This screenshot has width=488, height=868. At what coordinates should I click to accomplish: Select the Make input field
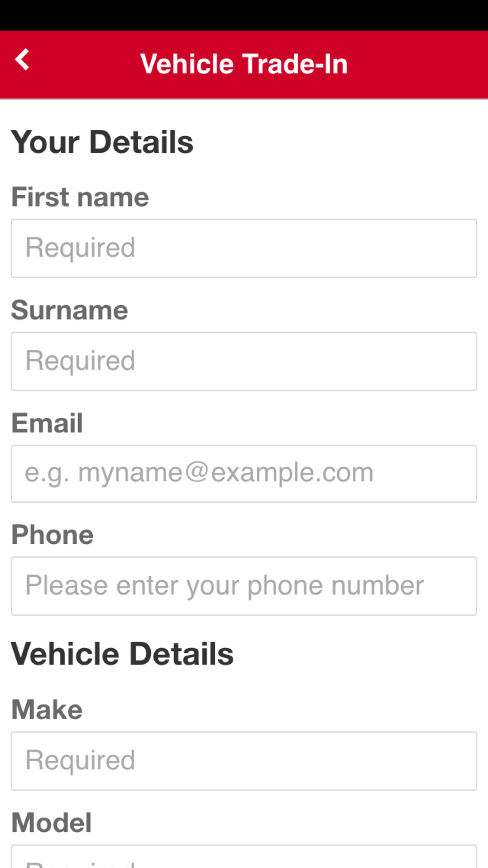point(244,761)
